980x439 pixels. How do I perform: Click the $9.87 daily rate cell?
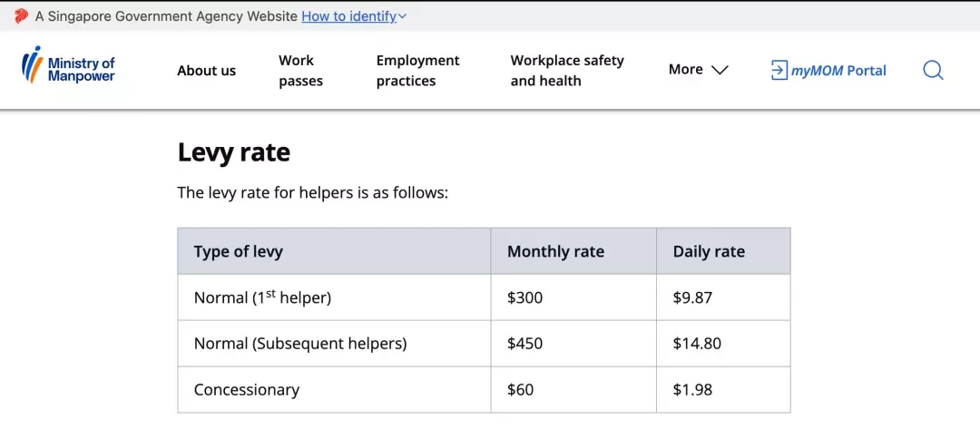(x=723, y=298)
